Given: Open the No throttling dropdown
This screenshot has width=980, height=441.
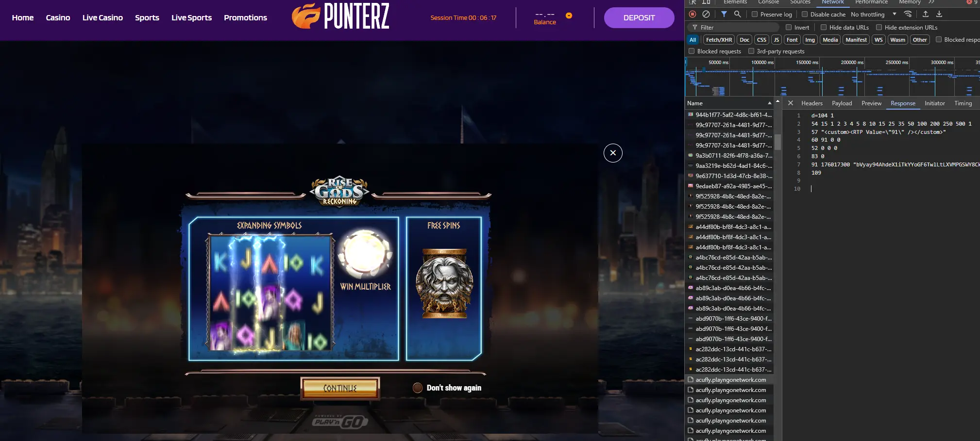Looking at the screenshot, I should [x=874, y=15].
